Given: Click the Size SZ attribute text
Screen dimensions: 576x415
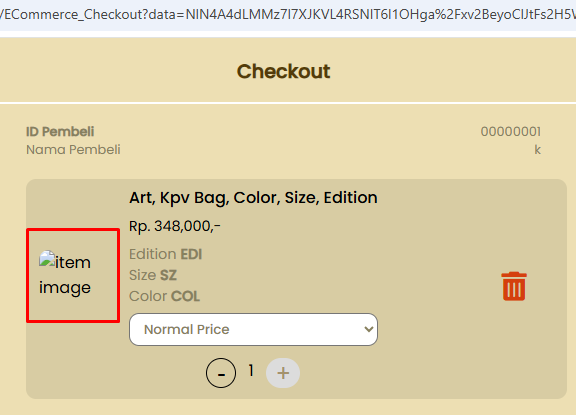Looking at the screenshot, I should (x=153, y=275).
